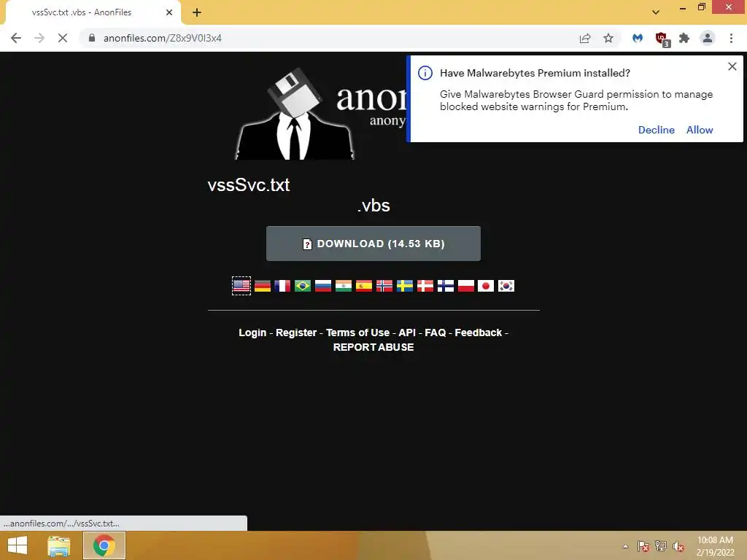Open the Malwarebytes Browser Guard extension

click(x=638, y=38)
